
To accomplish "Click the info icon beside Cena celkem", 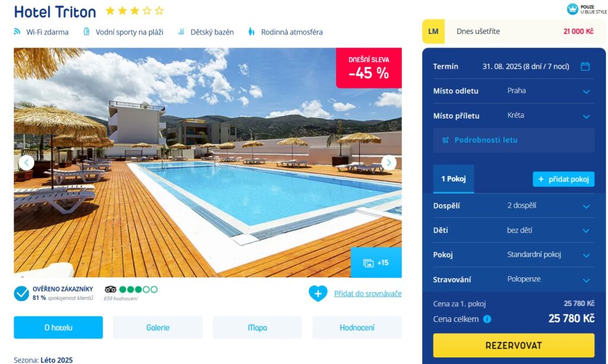I will click(487, 319).
